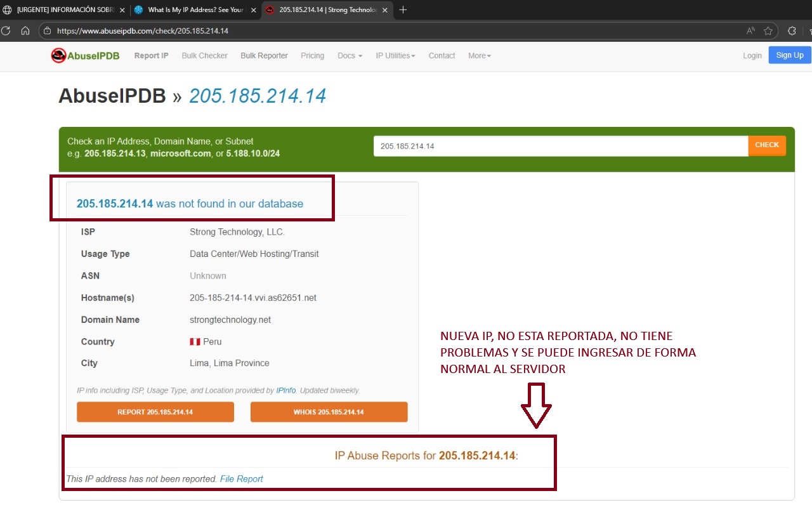Go to Pricing page
This screenshot has height=505, width=812.
[312, 56]
